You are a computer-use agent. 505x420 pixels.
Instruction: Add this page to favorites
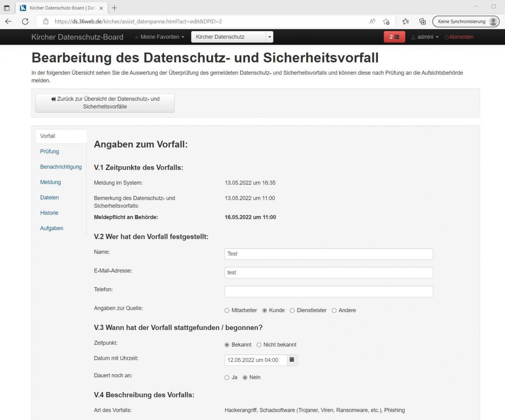pyautogui.click(x=386, y=21)
